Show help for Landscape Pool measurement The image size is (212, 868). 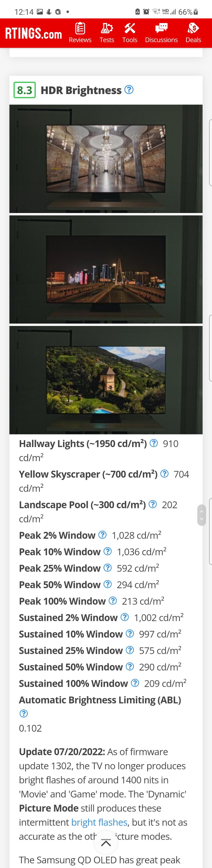[x=153, y=504]
